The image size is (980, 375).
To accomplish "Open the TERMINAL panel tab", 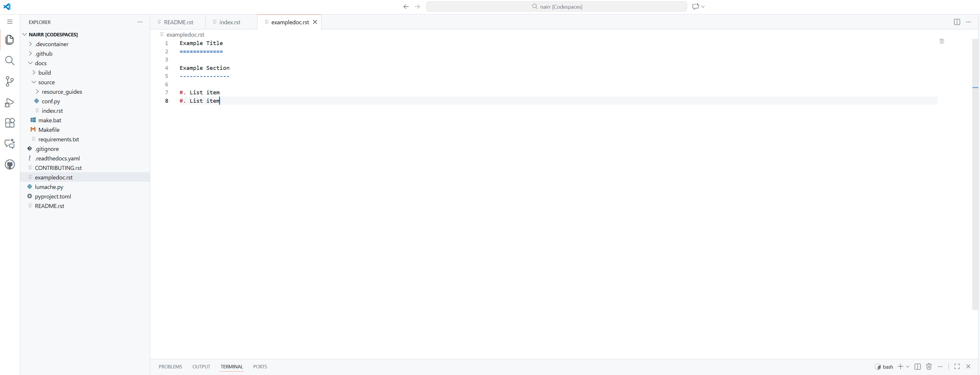I will tap(232, 367).
